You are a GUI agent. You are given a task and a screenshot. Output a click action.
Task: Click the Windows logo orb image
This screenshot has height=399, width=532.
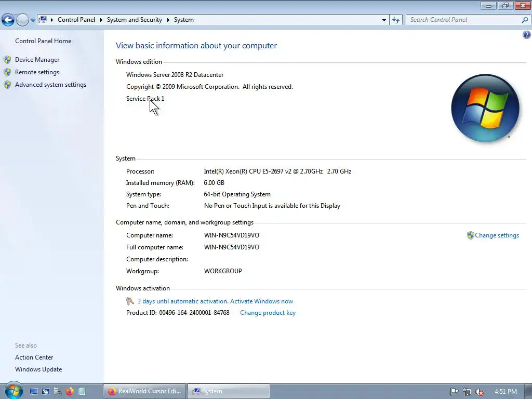coord(485,108)
